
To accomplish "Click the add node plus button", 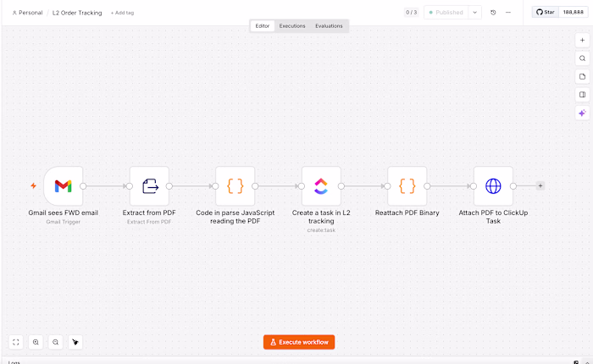I will pyautogui.click(x=583, y=40).
